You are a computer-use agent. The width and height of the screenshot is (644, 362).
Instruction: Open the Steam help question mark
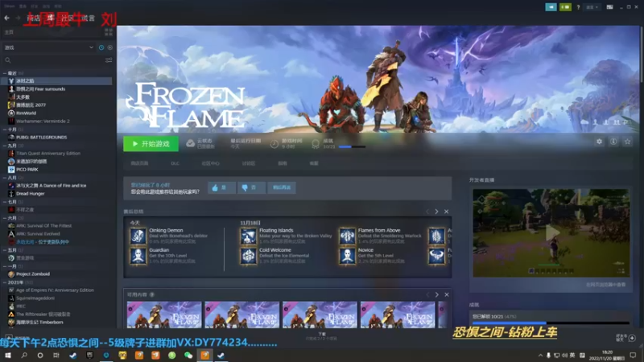pyautogui.click(x=578, y=7)
